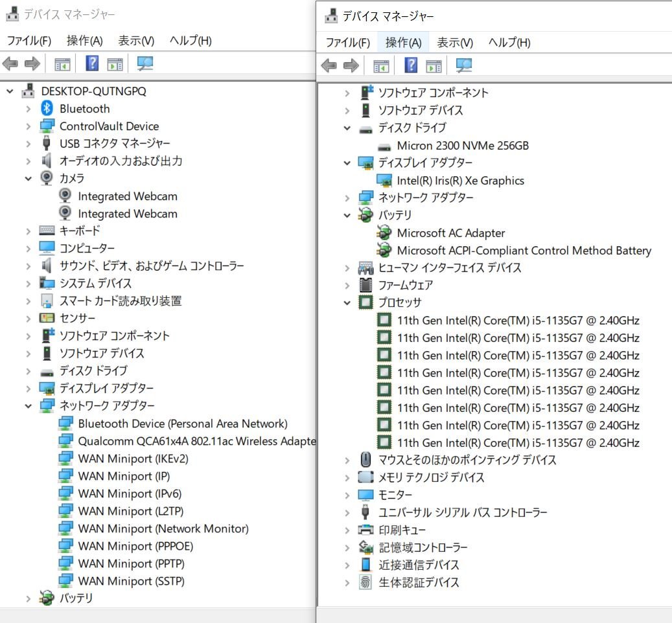The image size is (672, 623).
Task: Click the キーボード keyboard icon
Action: (x=47, y=231)
